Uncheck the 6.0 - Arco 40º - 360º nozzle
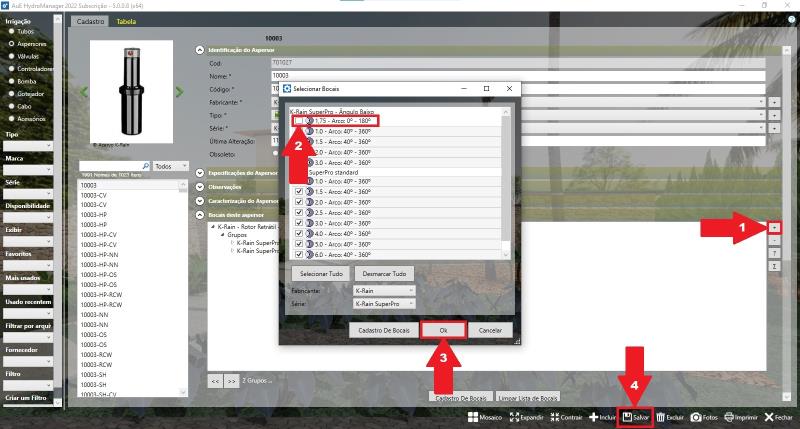The height and width of the screenshot is (429, 800). (299, 254)
